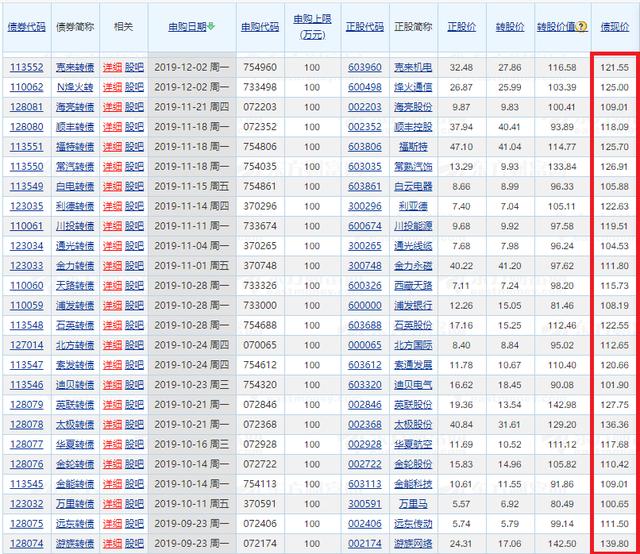
Task: Click the green sort arrow beside 申购日期
Action: [x=211, y=27]
